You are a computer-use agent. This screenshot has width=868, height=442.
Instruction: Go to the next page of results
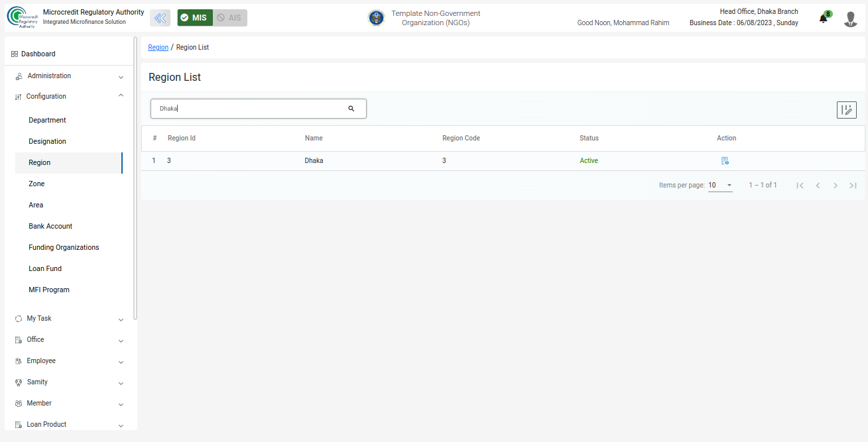(836, 186)
